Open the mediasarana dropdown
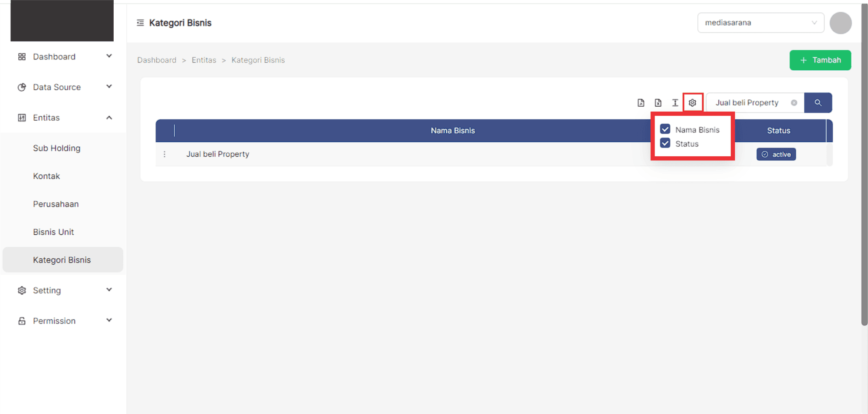The width and height of the screenshot is (868, 414). coord(760,23)
